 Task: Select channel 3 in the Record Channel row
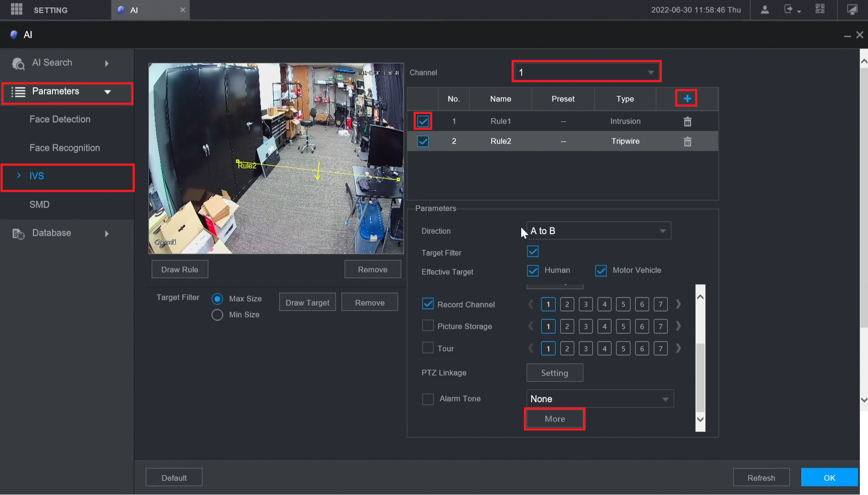point(586,305)
